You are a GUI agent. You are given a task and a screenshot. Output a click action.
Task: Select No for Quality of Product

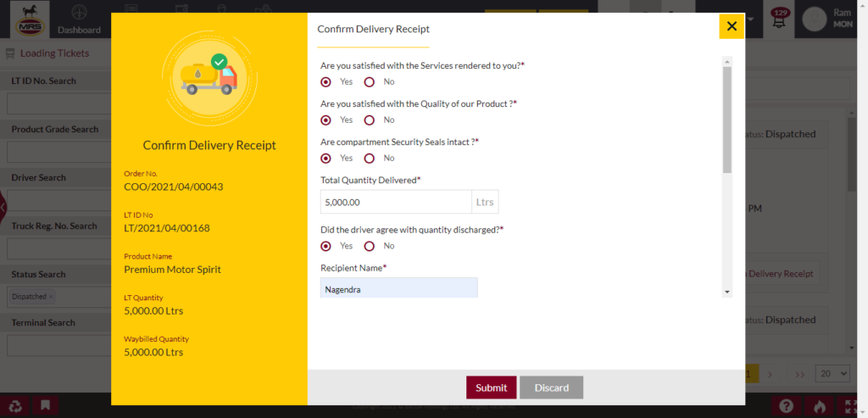[x=370, y=120]
